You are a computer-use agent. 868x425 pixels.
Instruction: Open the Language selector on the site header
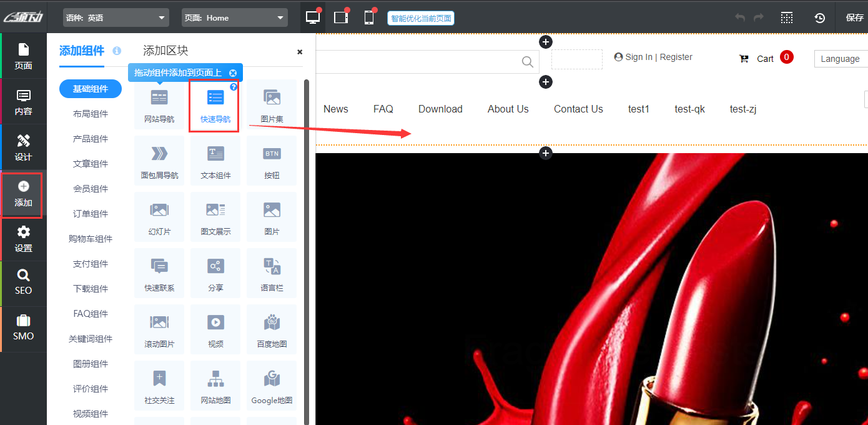[841, 59]
